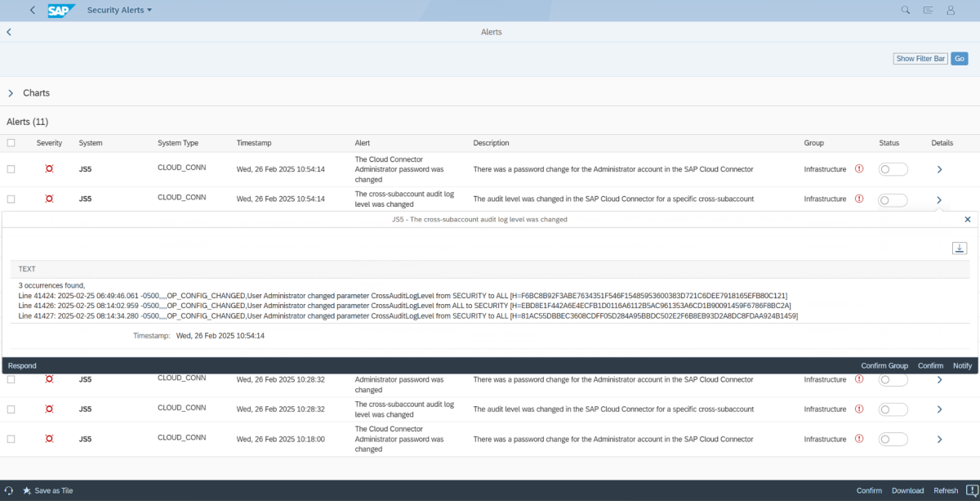Viewport: 980px width, 501px height.
Task: Download the alert detail text
Action: 960,247
